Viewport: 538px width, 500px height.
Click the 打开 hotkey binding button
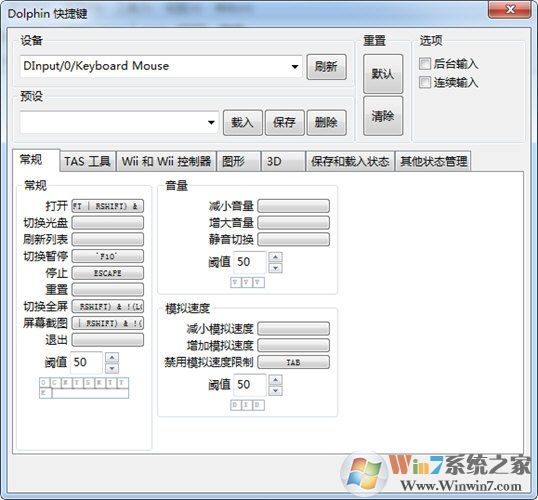[x=108, y=206]
